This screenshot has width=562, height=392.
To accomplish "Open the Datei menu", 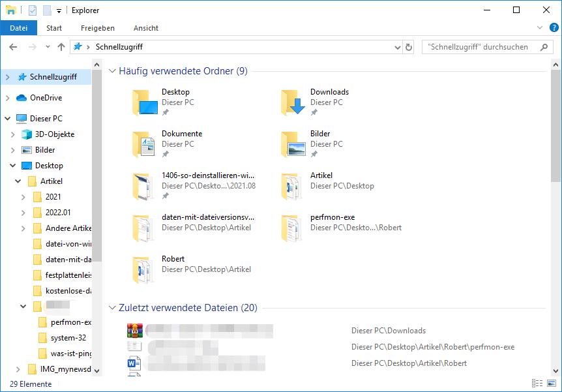I will click(x=18, y=28).
